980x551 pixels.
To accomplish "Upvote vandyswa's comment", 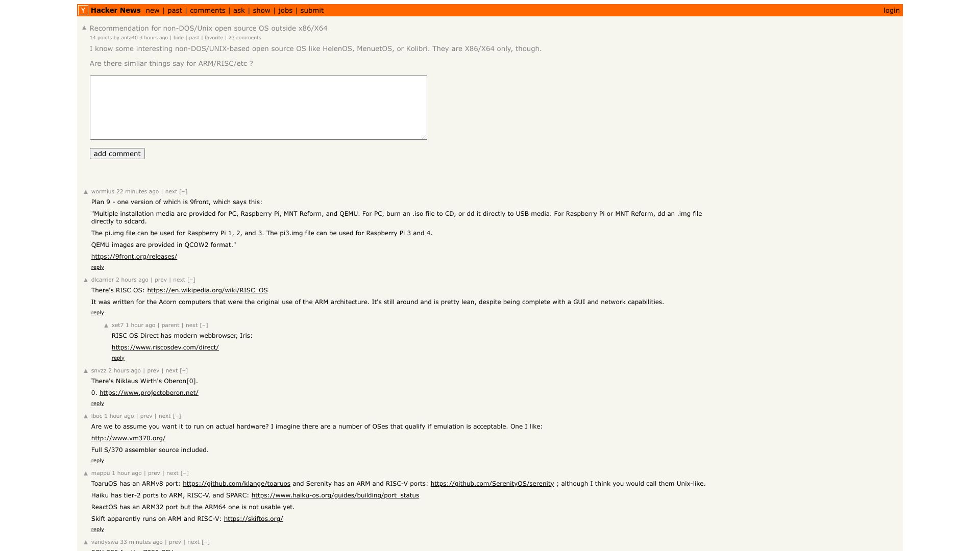I will pyautogui.click(x=86, y=542).
